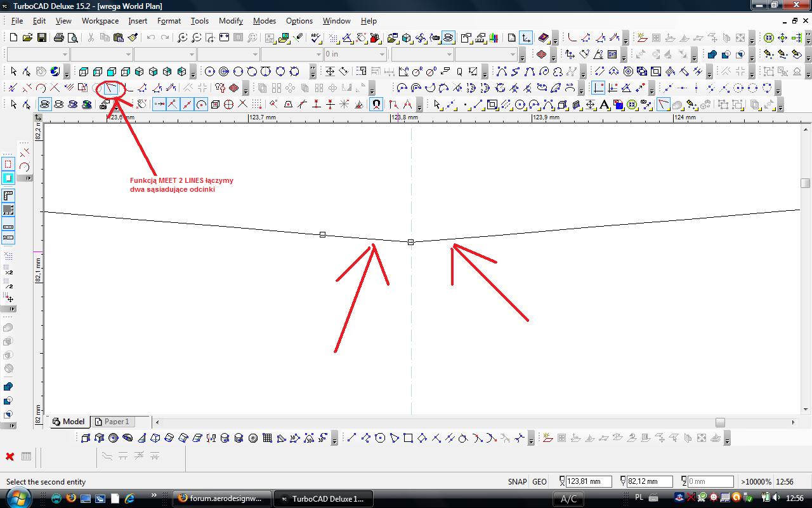Click the Zoom In magnifier icon
Screen dimensions: 812x508
click(182, 38)
